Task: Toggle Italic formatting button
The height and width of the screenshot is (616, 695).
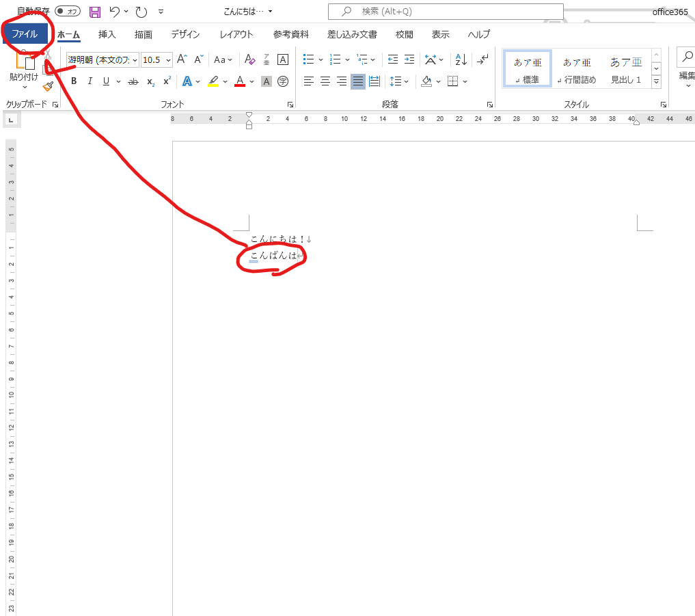Action: pos(90,81)
